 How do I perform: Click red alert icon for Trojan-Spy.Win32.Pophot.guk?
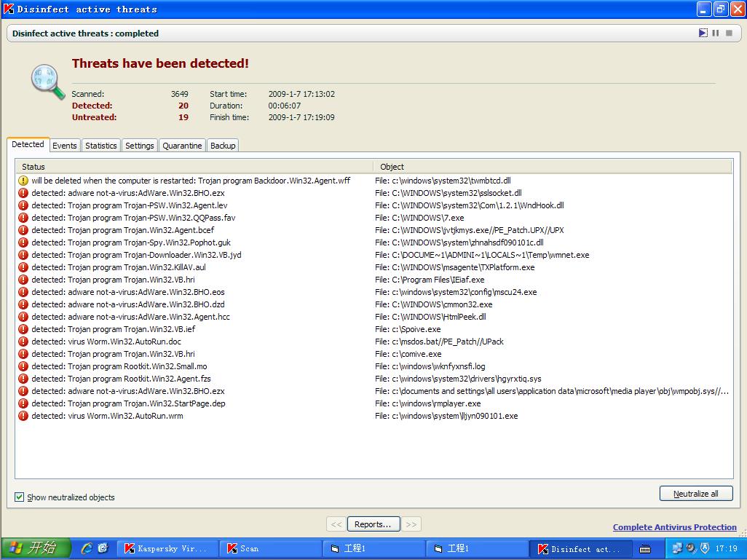[23, 242]
